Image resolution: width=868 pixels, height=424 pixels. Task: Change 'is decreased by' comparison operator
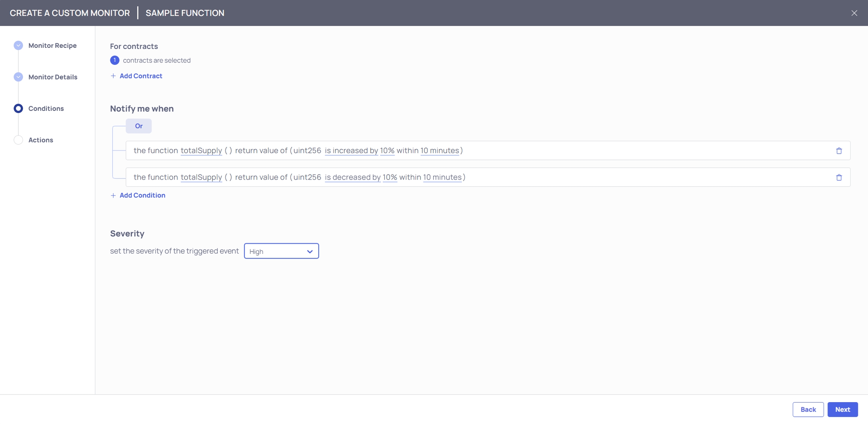(x=353, y=177)
